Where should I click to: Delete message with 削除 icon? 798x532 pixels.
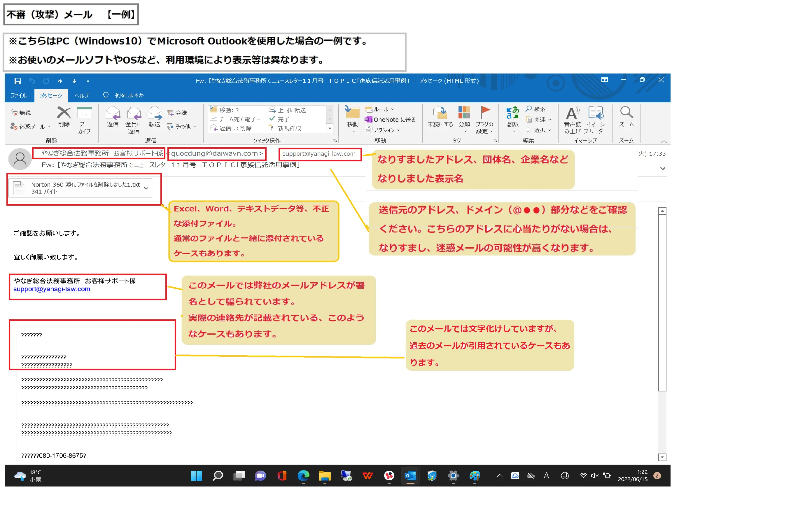(x=64, y=117)
